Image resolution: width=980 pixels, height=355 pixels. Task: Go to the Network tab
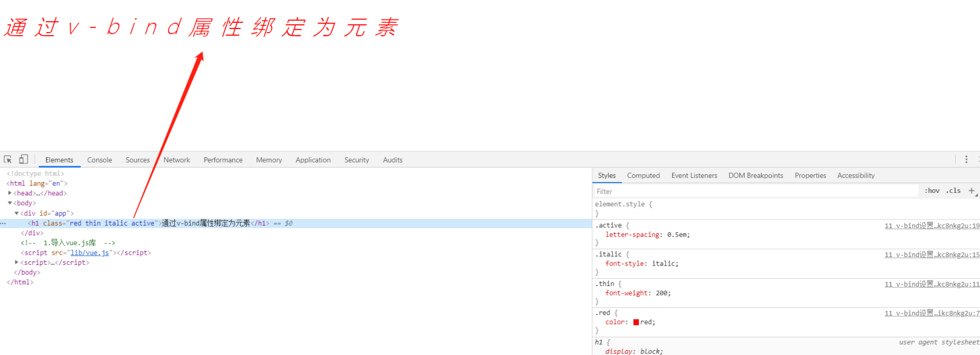tap(177, 160)
